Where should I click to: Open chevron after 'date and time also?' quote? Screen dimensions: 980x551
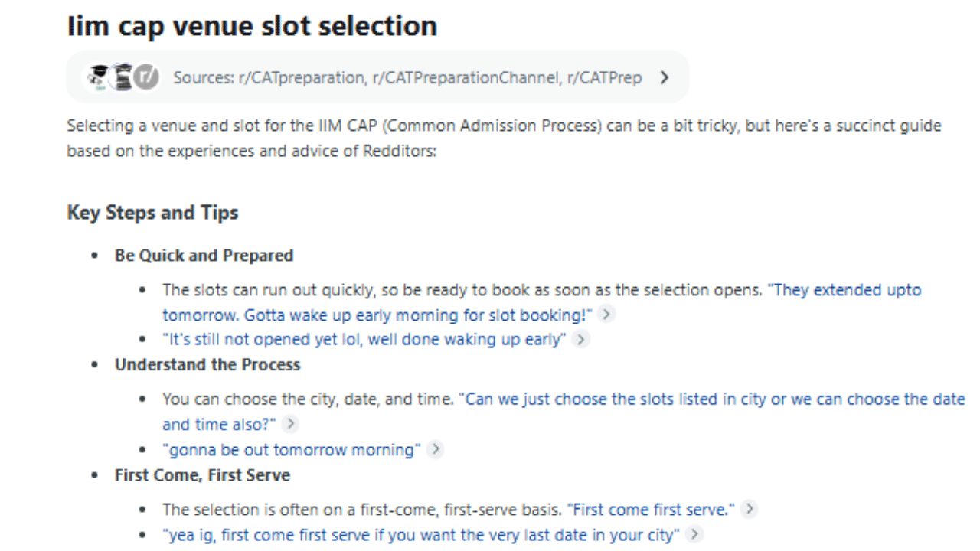coord(290,424)
